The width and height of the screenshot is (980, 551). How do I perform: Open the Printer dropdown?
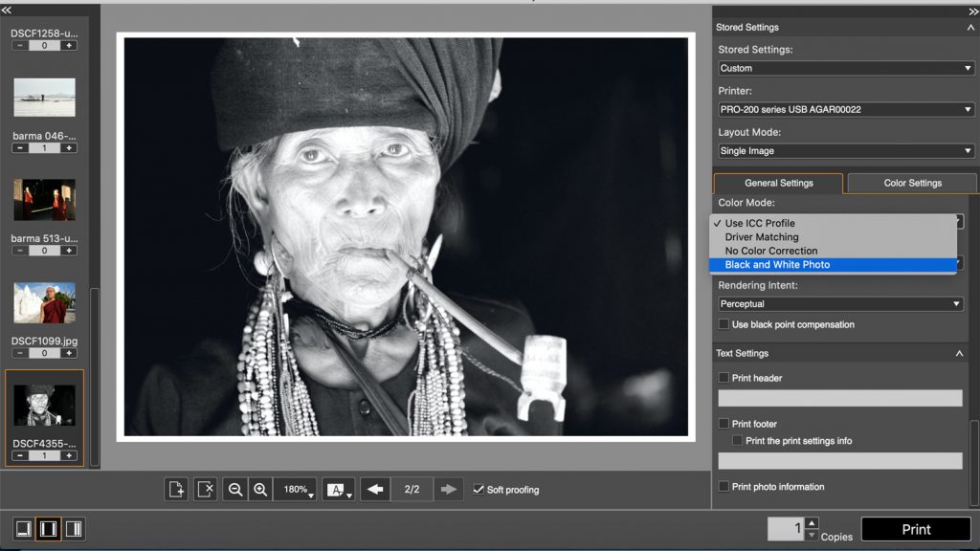pyautogui.click(x=846, y=109)
